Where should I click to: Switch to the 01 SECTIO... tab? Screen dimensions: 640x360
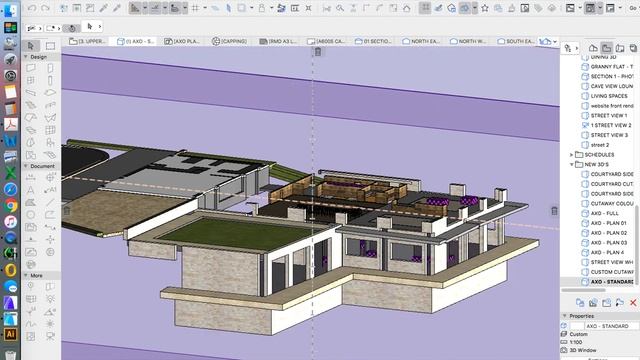373,41
